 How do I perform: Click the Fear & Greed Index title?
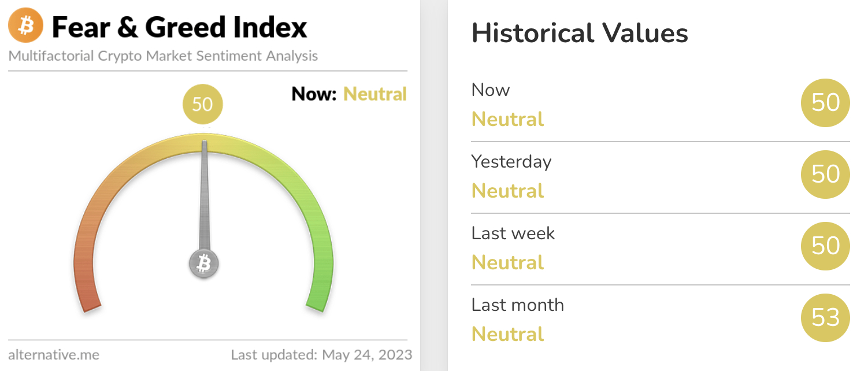point(180,27)
